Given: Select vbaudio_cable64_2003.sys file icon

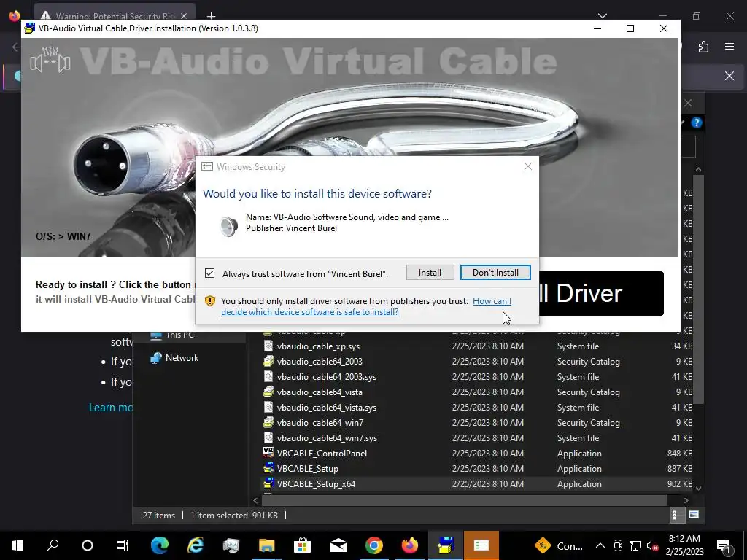Looking at the screenshot, I should (x=268, y=377).
